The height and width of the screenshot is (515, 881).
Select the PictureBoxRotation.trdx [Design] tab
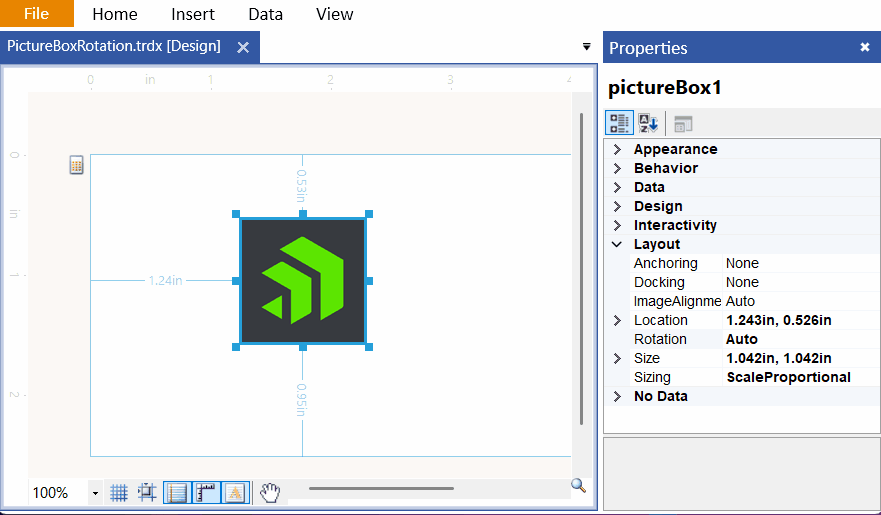click(114, 46)
